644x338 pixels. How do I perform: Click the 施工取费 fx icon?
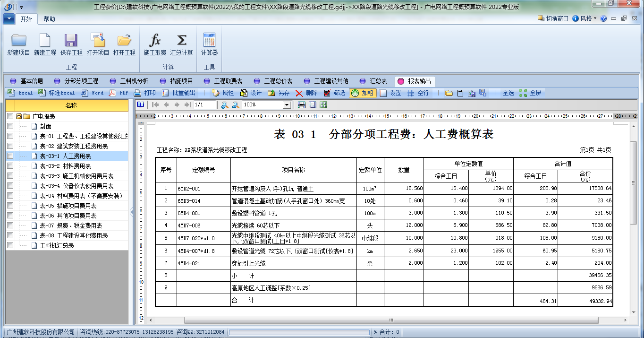pyautogui.click(x=155, y=40)
